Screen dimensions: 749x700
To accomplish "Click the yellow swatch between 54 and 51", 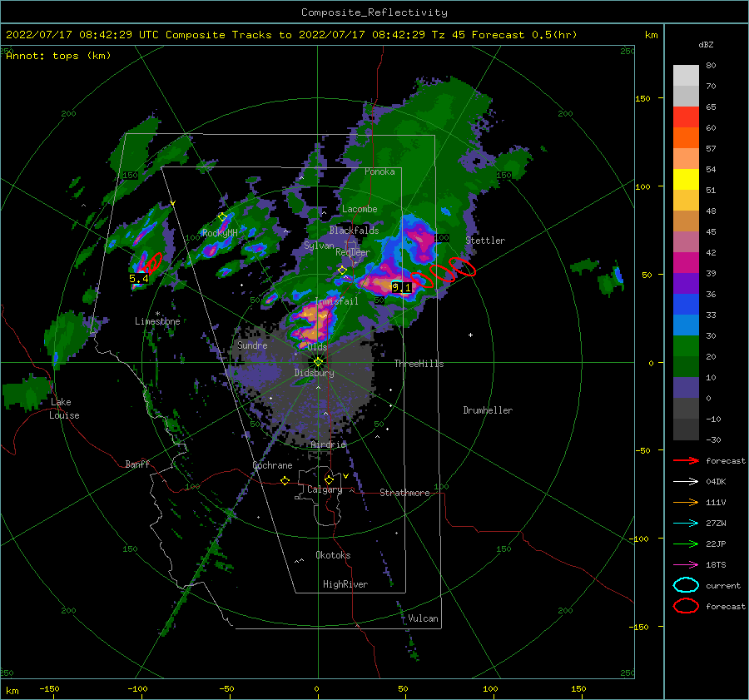I will point(686,180).
